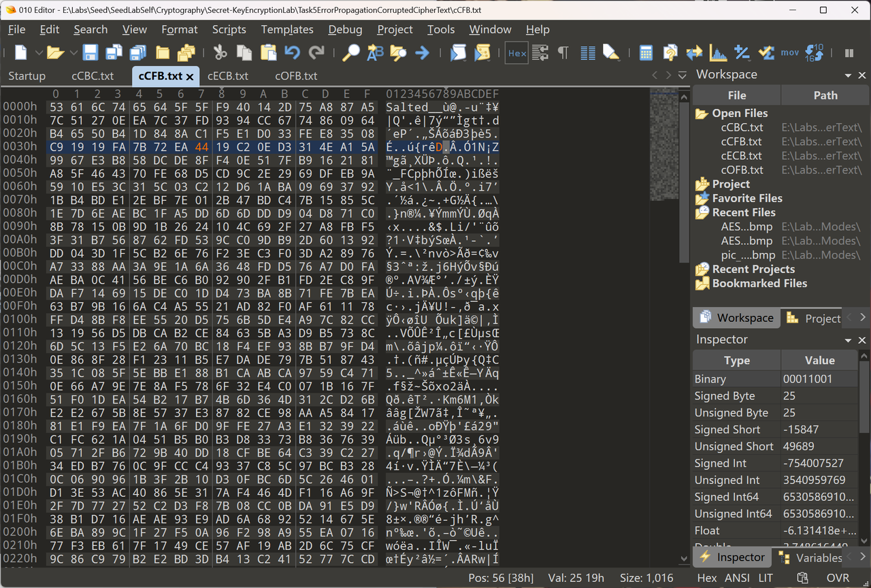This screenshot has height=588, width=871.
Task: Open the Tools menu
Action: pos(441,29)
